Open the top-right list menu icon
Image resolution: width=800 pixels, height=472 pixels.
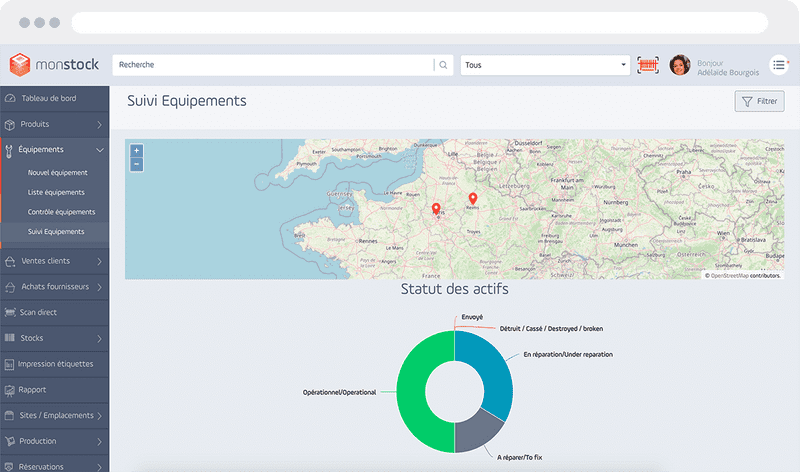click(x=779, y=65)
